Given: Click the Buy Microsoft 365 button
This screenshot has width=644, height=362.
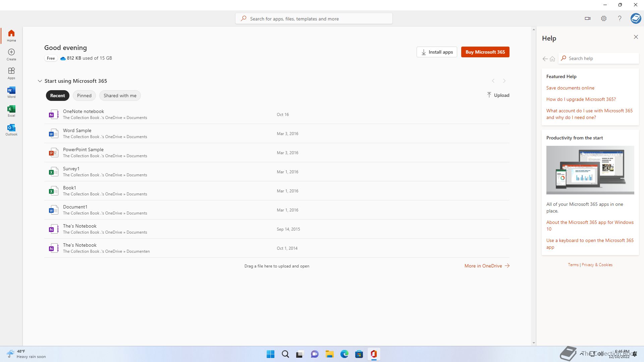Looking at the screenshot, I should coord(485,52).
